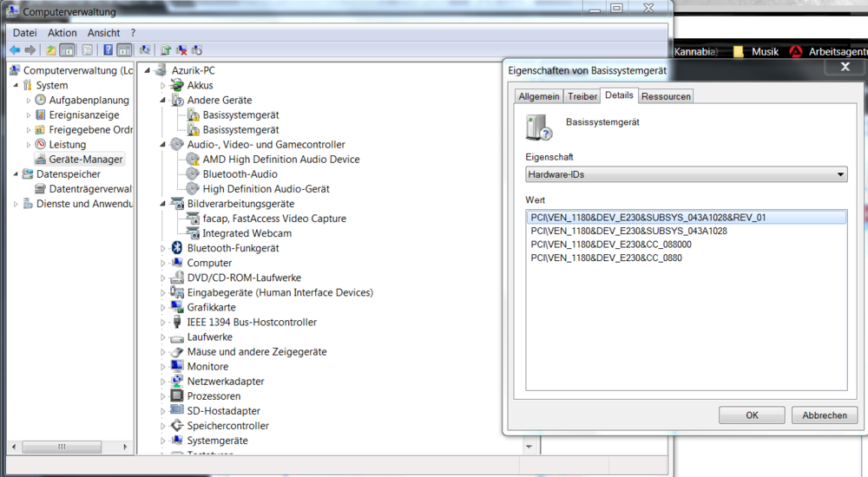
Task: Click the OK button
Action: tap(752, 415)
